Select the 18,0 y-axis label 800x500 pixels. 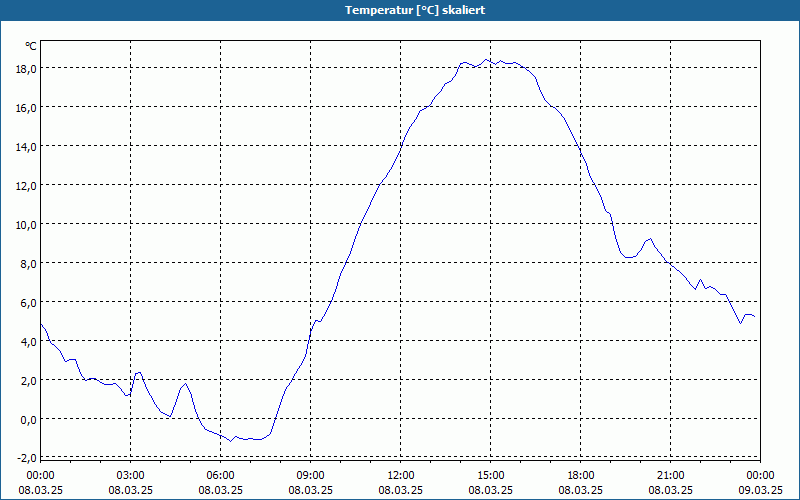pos(26,69)
